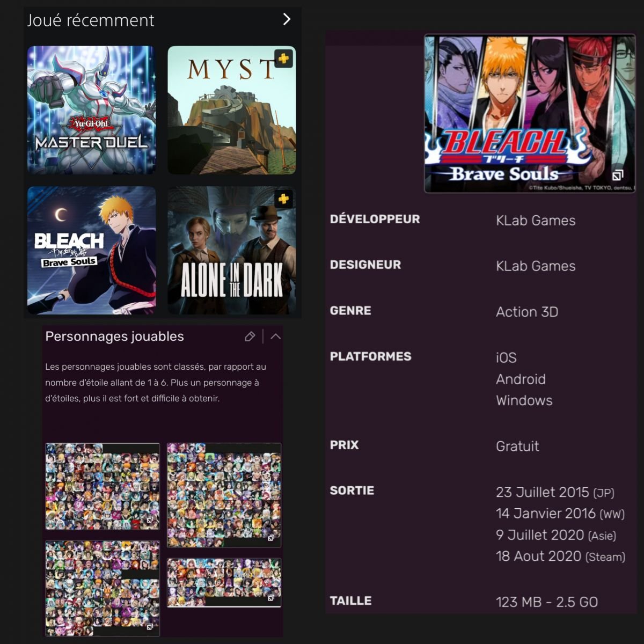Screen dimensions: 644x644
Task: Click the 'Action 3D' genre value
Action: [527, 312]
